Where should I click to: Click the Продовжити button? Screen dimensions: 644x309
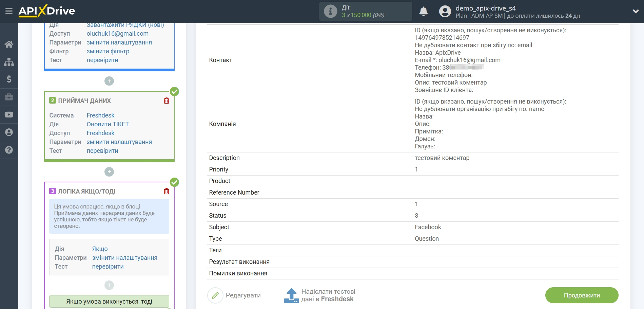tap(582, 295)
